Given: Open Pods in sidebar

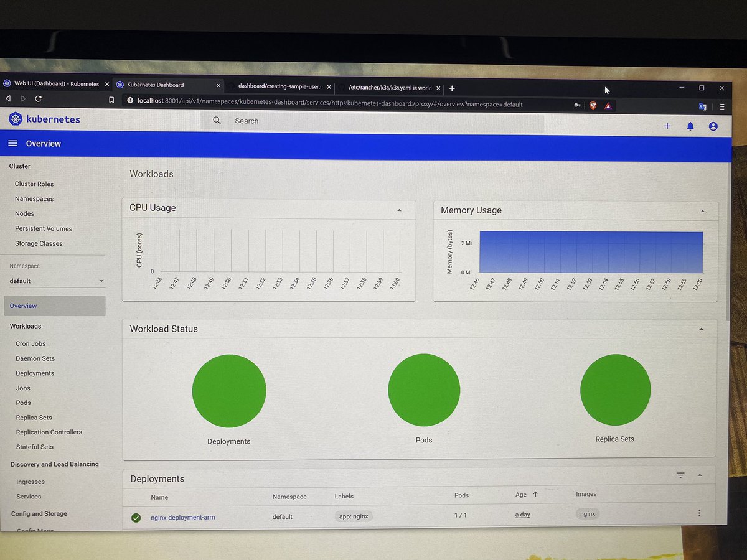Looking at the screenshot, I should click(23, 403).
